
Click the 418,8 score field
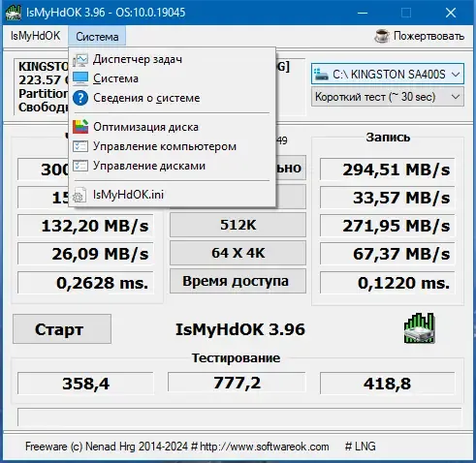tap(387, 384)
